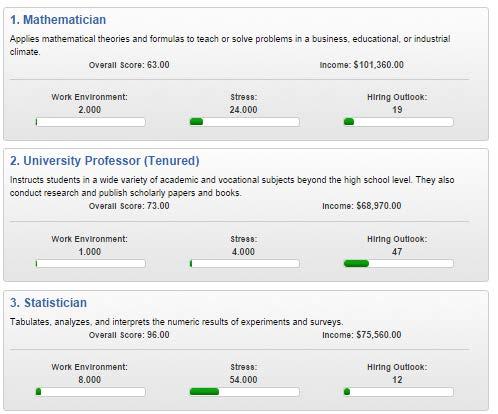Click Mathematician's Hiring Outlook progress bar
This screenshot has height=414, width=498.
398,122
